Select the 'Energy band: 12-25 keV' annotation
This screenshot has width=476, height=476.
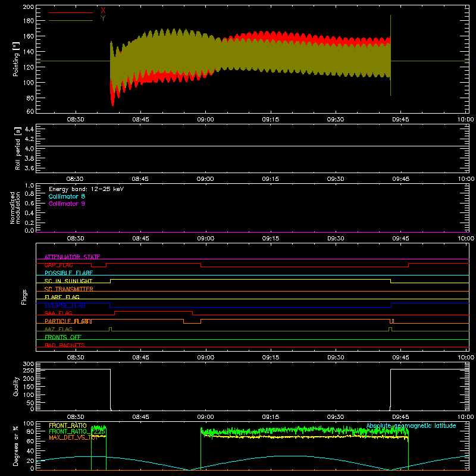coord(86,189)
